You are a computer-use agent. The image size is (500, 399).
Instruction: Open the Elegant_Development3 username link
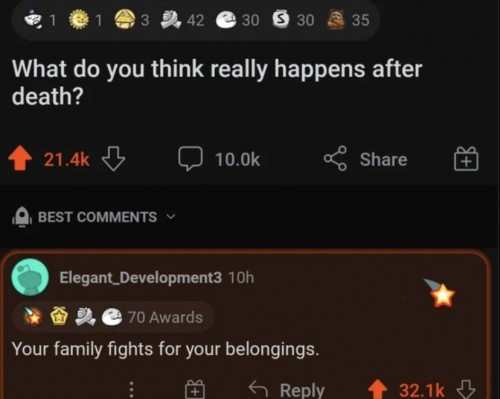coord(140,277)
